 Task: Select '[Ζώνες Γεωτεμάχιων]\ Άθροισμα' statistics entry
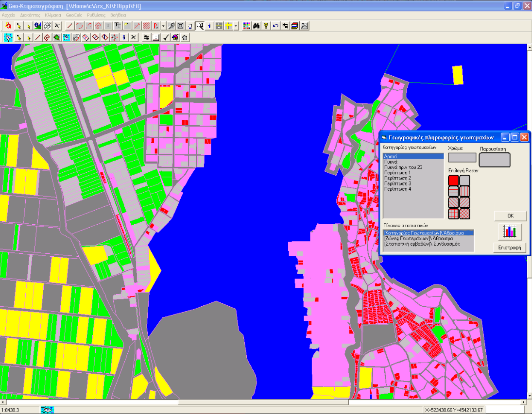point(418,238)
